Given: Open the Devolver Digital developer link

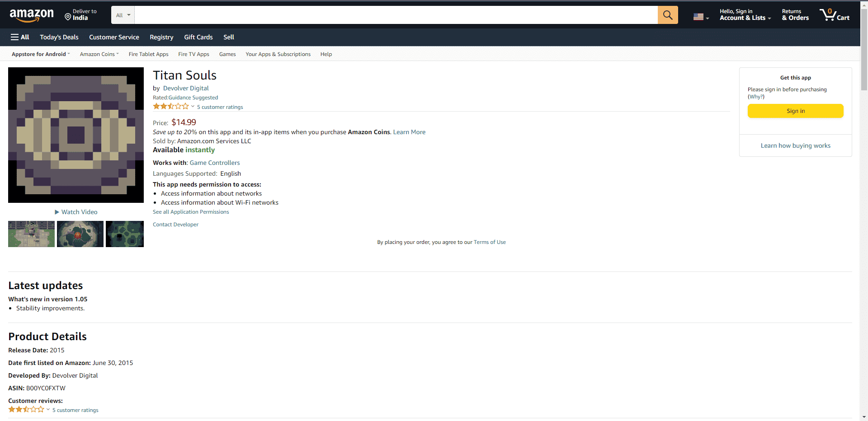Looking at the screenshot, I should (x=186, y=88).
